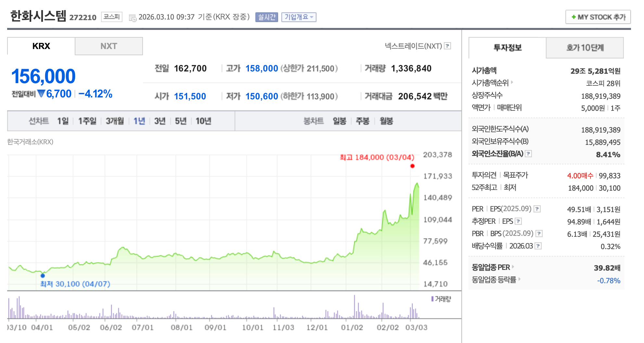Image resolution: width=644 pixels, height=343 pixels.
Task: Click the MY STOCK 추가 button
Action: pos(598,17)
